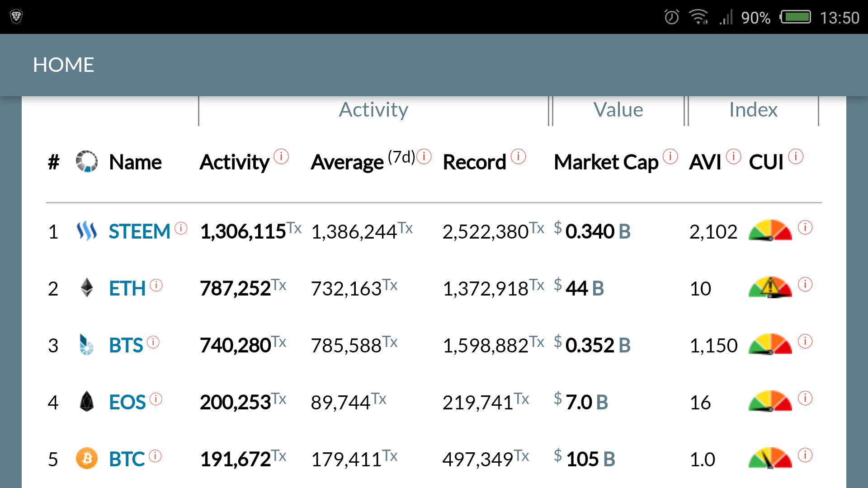Viewport: 868px width, 488px height.
Task: Show info for Average (7d) column header
Action: coord(424,156)
